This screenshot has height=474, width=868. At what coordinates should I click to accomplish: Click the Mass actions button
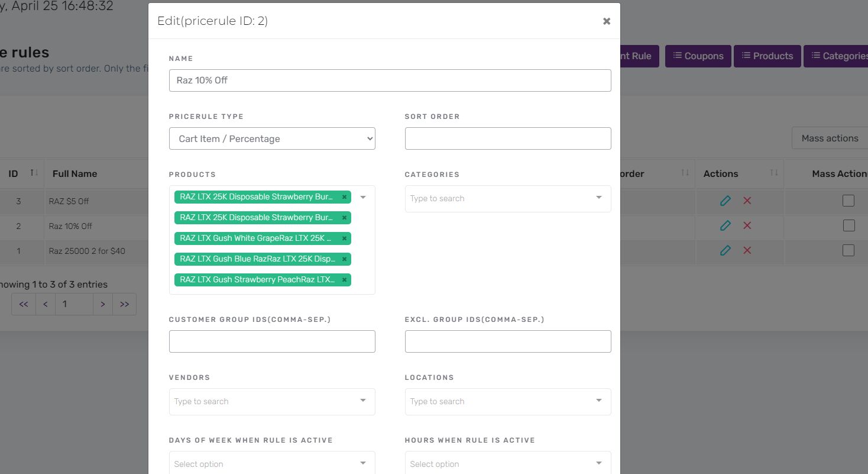coord(830,138)
